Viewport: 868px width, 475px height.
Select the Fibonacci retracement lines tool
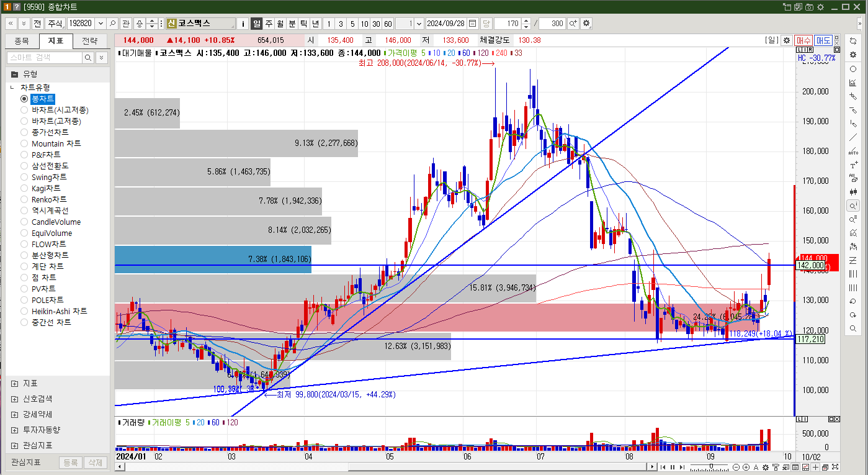pyautogui.click(x=853, y=260)
